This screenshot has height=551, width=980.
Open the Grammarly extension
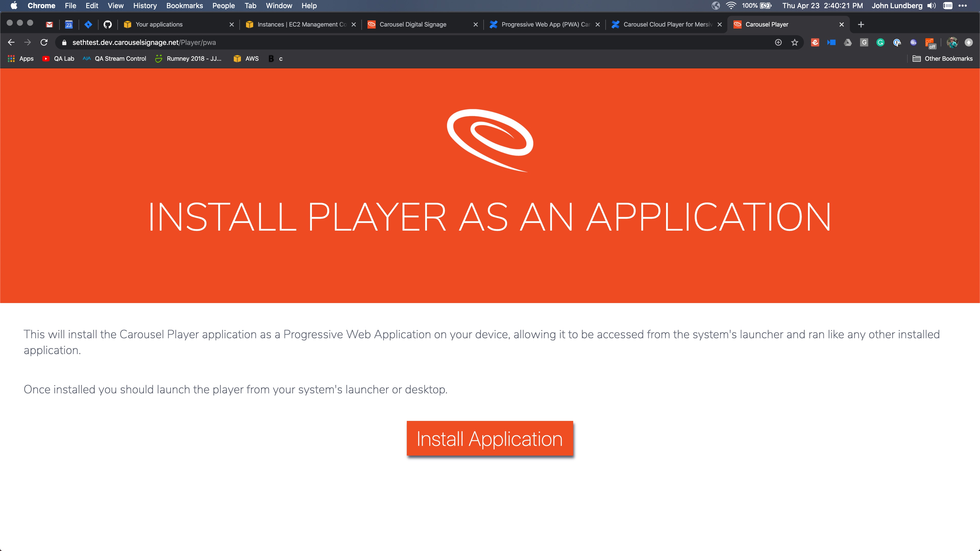(x=880, y=42)
